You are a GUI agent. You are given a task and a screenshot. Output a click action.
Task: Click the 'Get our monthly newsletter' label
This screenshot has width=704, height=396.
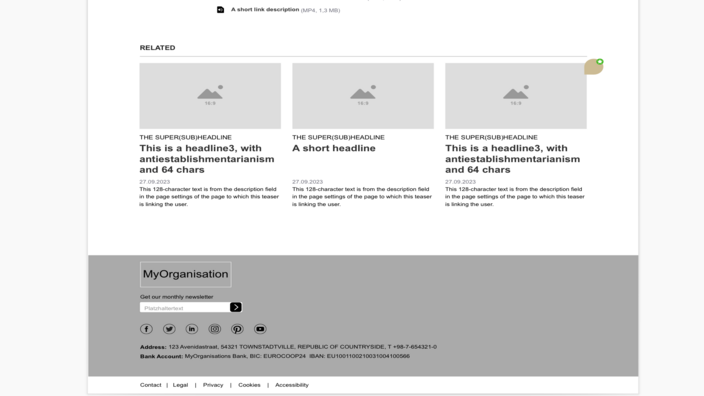click(176, 297)
